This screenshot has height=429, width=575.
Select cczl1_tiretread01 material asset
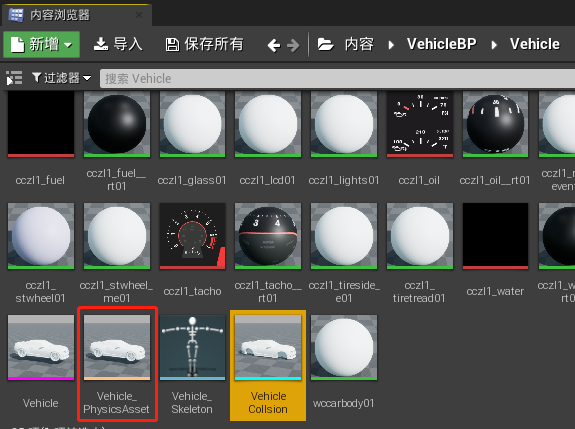[x=420, y=253]
